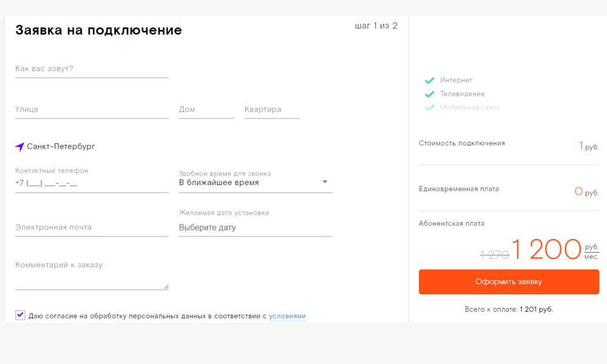
Task: Click the Контактный телефон phone field
Action: (x=92, y=183)
